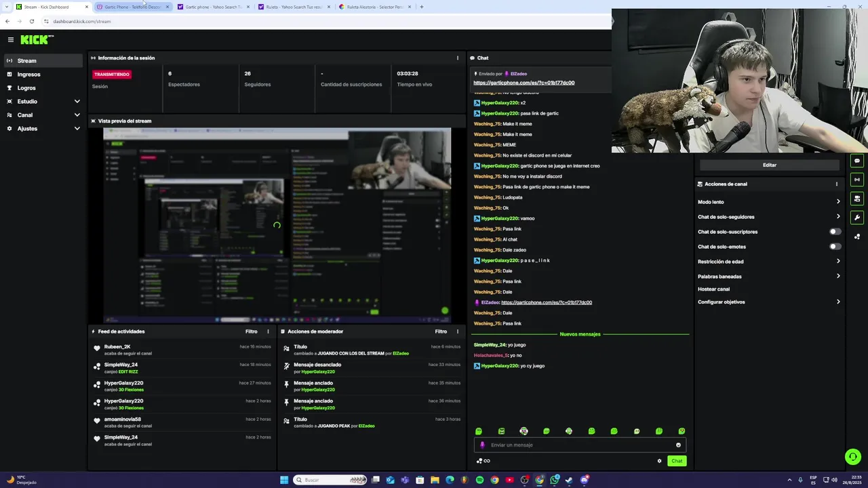This screenshot has width=868, height=488.
Task: Open the pinned garticphone.com link
Action: click(x=524, y=83)
